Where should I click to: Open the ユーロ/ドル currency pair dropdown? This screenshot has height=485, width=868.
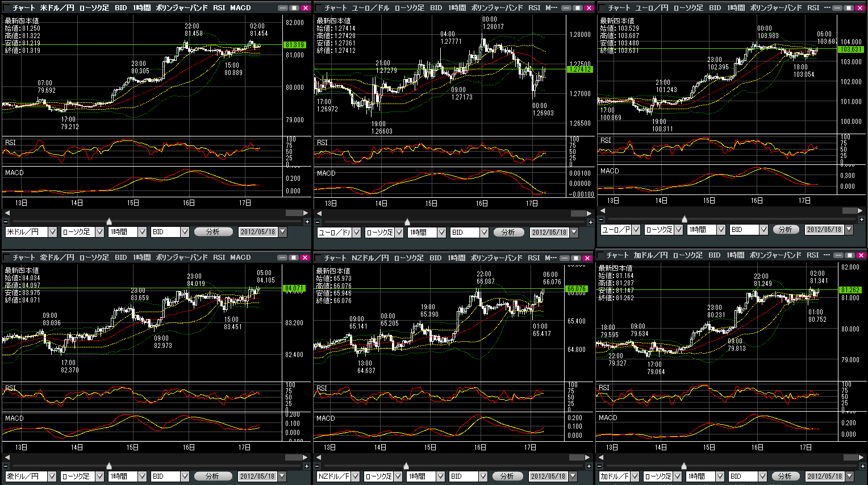coord(356,233)
